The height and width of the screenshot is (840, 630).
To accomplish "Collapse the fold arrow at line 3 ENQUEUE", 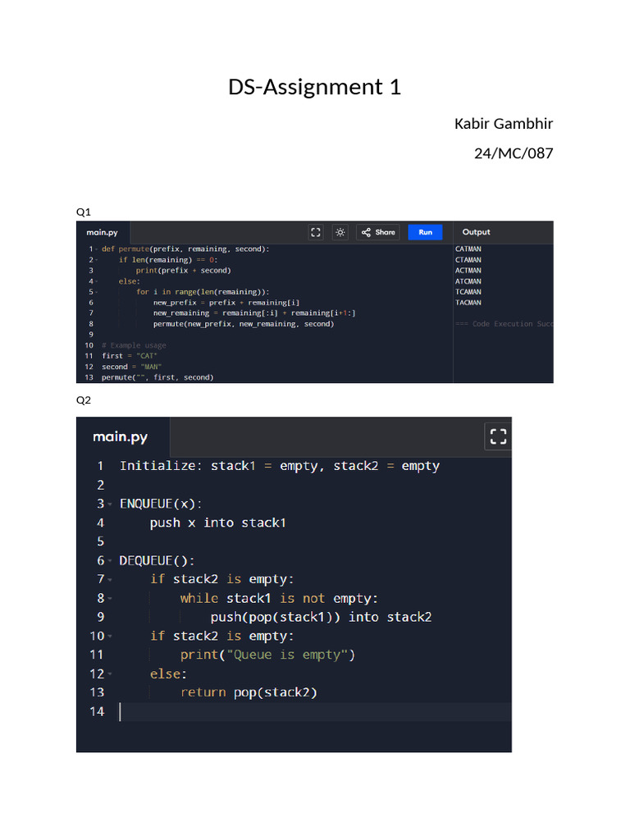I will (x=110, y=504).
